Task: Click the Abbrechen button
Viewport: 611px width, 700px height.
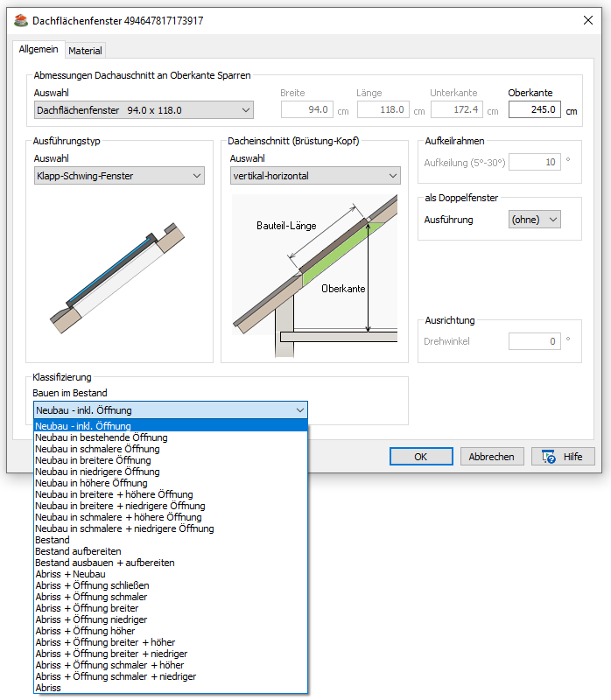Action: pos(492,456)
